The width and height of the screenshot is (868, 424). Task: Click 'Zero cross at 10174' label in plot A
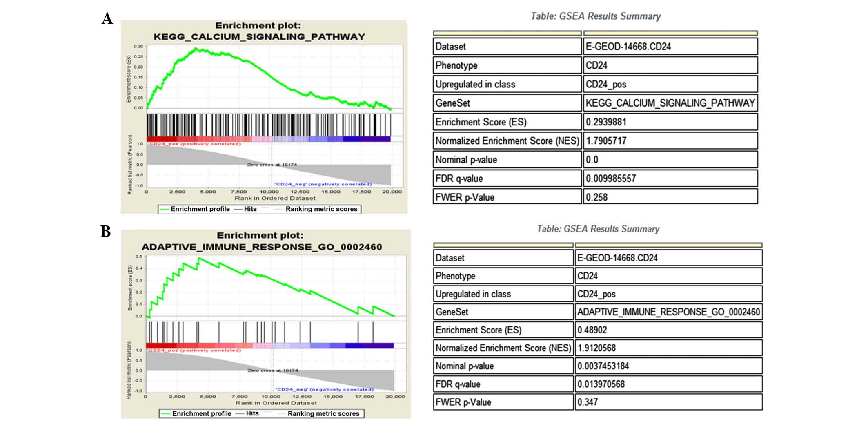(x=272, y=165)
